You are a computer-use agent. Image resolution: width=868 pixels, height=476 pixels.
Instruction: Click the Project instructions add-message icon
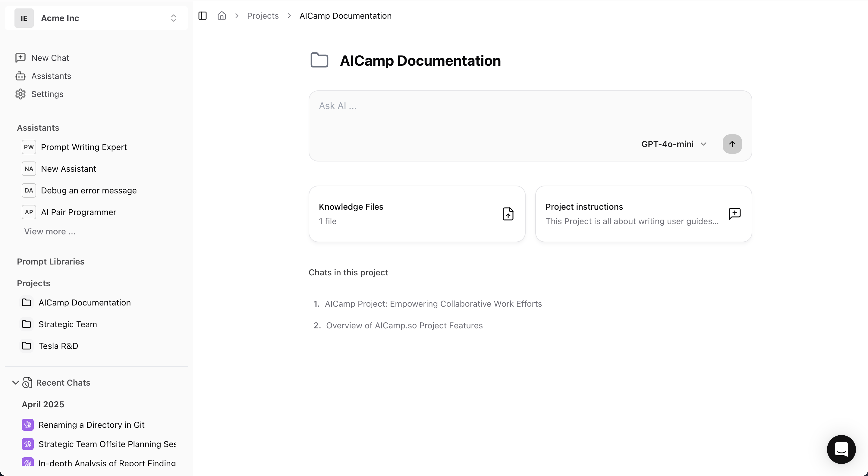point(734,214)
